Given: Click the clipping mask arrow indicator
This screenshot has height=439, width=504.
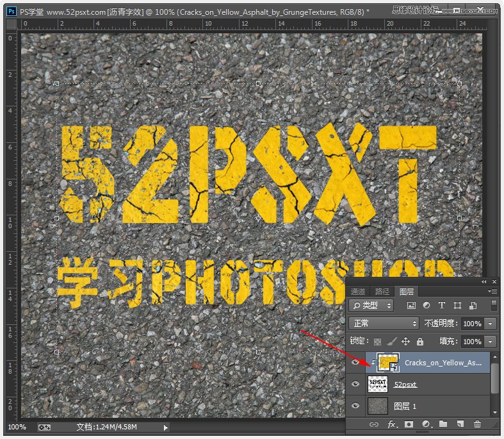Looking at the screenshot, I should [x=373, y=362].
